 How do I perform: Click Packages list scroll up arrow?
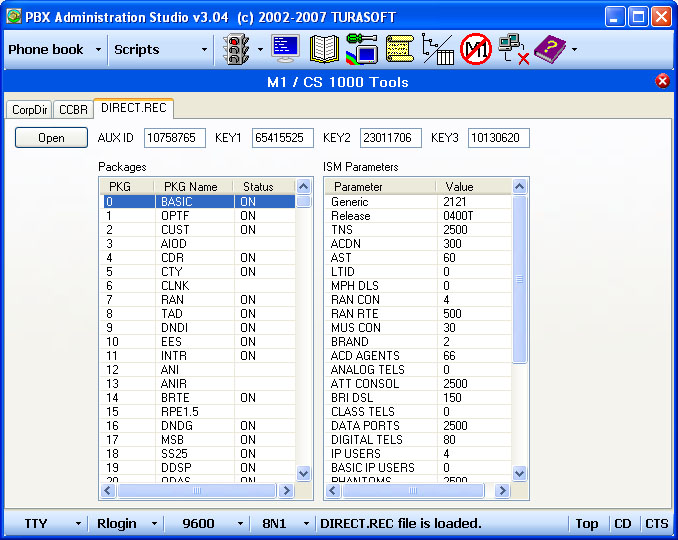pyautogui.click(x=304, y=187)
